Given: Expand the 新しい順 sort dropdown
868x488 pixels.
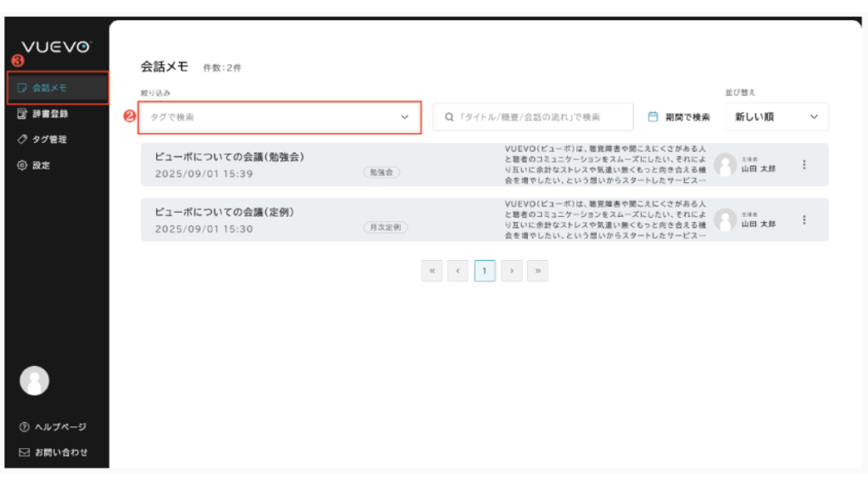Looking at the screenshot, I should tap(776, 117).
